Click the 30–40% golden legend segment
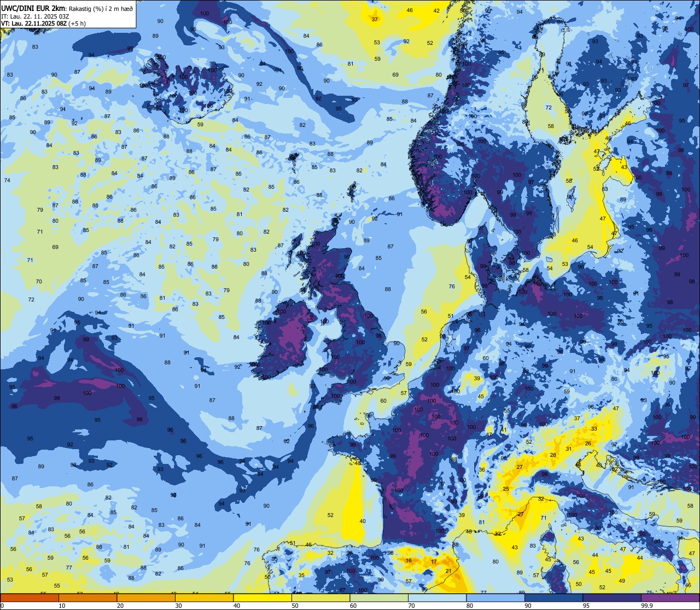Screen dimensions: 700x610 (204, 598)
